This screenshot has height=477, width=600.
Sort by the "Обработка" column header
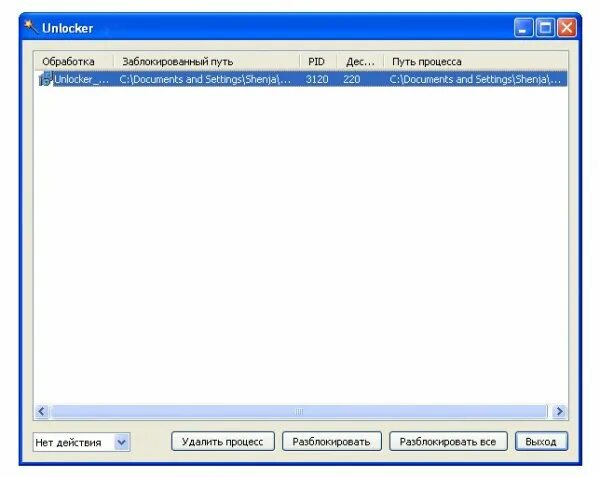74,61
